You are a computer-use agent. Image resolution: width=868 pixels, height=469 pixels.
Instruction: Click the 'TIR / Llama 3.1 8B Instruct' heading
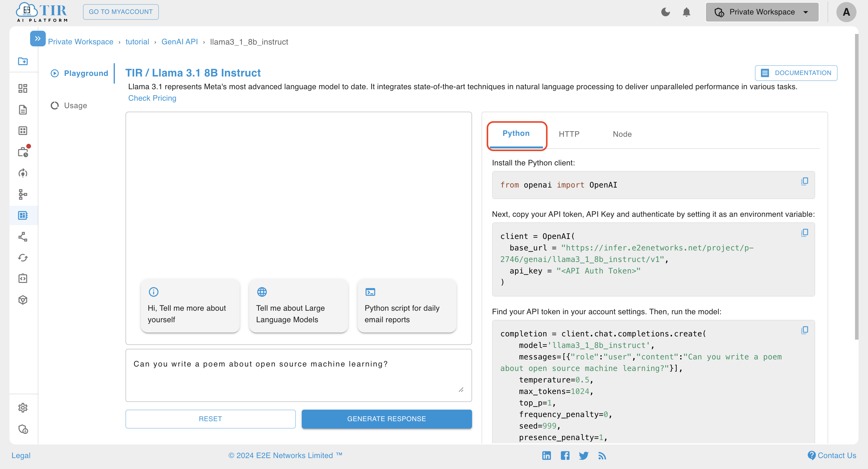tap(193, 73)
